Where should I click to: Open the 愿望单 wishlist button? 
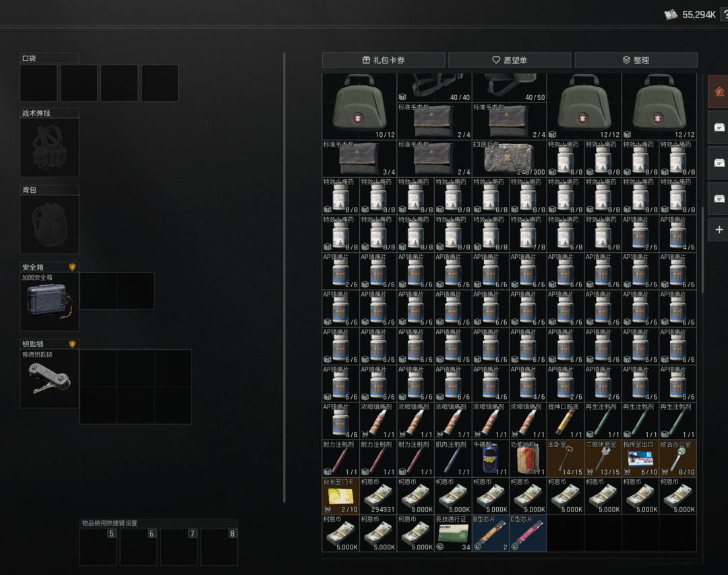pos(510,60)
